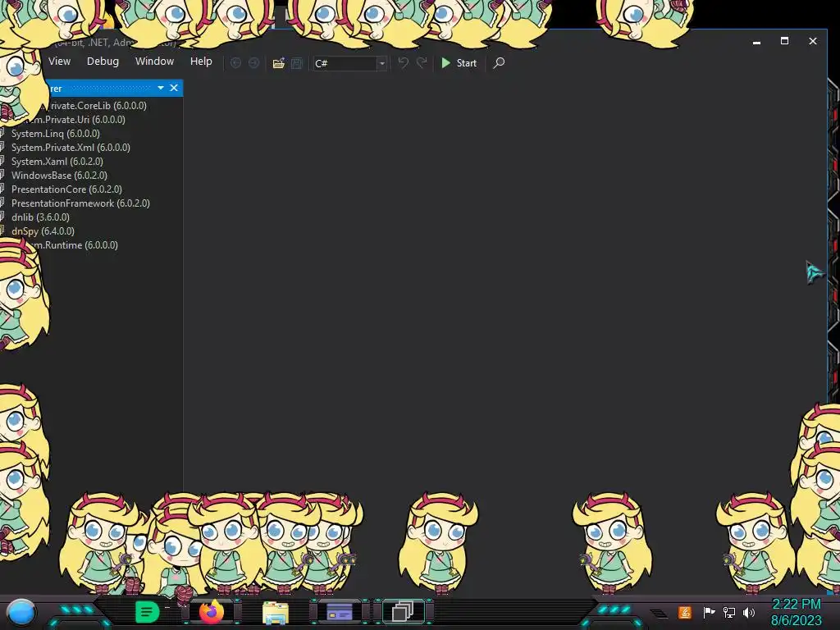Open the purple window app taskbar icon
Viewport: 840px width, 630px height.
339,612
